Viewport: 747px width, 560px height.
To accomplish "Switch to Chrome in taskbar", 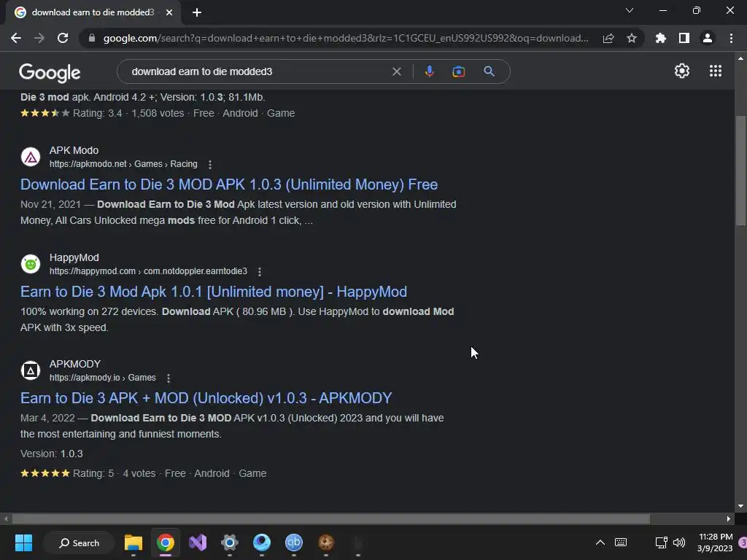I will (166, 542).
